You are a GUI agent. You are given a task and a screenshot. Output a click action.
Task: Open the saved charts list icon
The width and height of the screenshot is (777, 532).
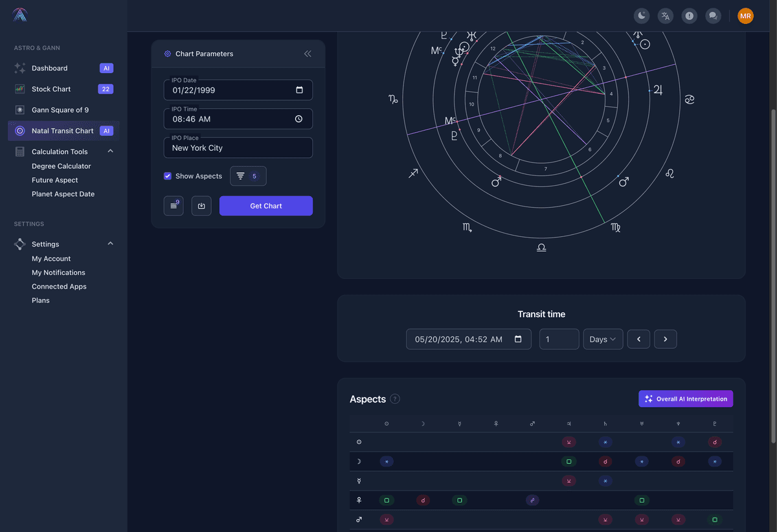(174, 205)
